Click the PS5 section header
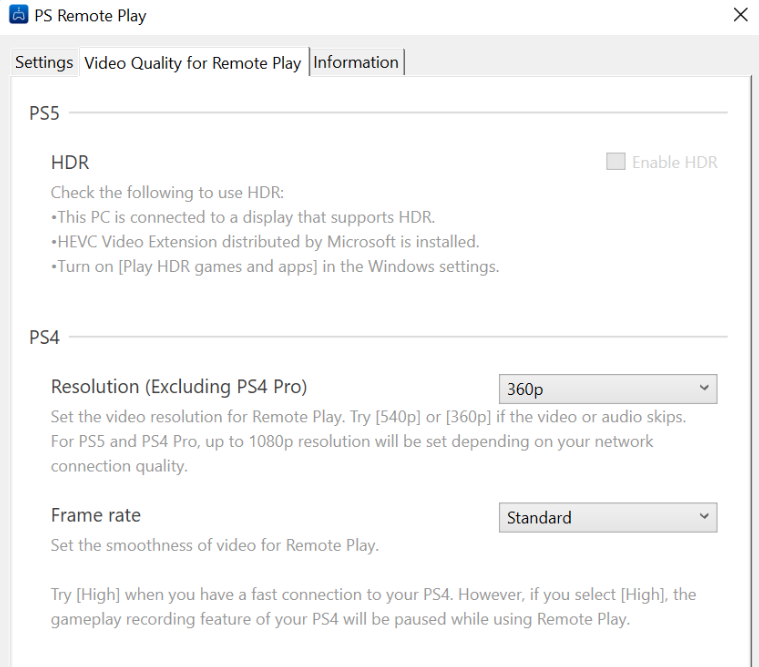 44,113
